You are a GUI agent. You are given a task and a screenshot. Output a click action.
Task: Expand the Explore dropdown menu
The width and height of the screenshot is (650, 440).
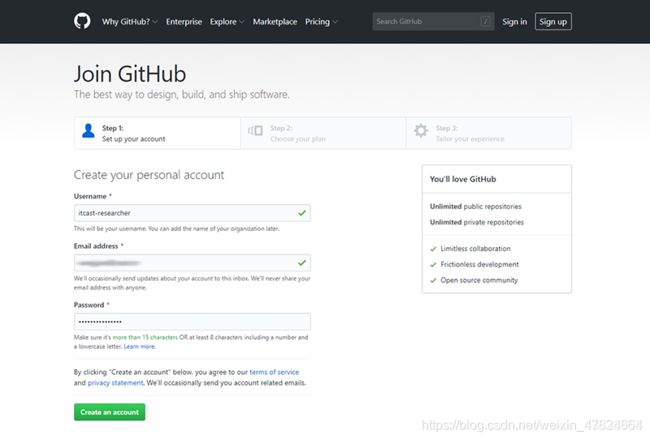[227, 22]
